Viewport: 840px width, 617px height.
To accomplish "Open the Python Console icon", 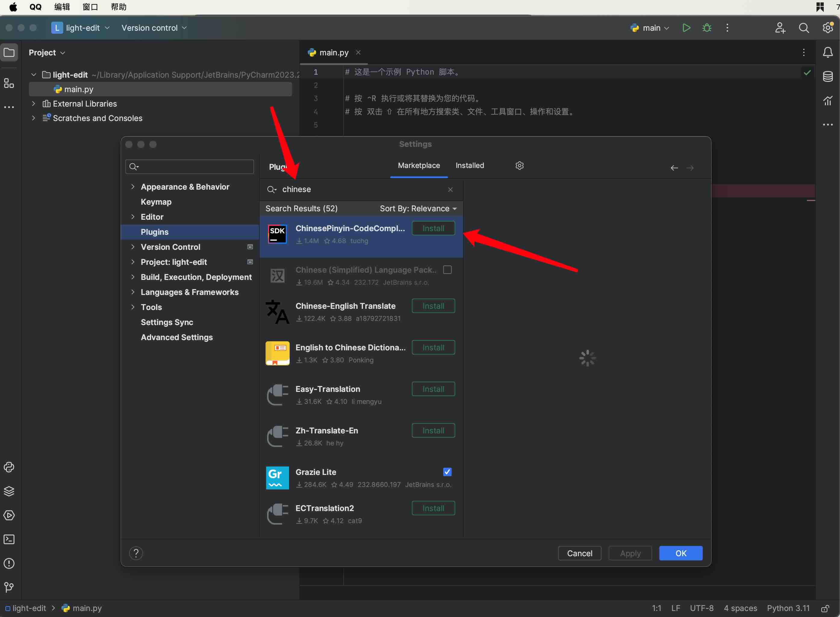I will (9, 467).
